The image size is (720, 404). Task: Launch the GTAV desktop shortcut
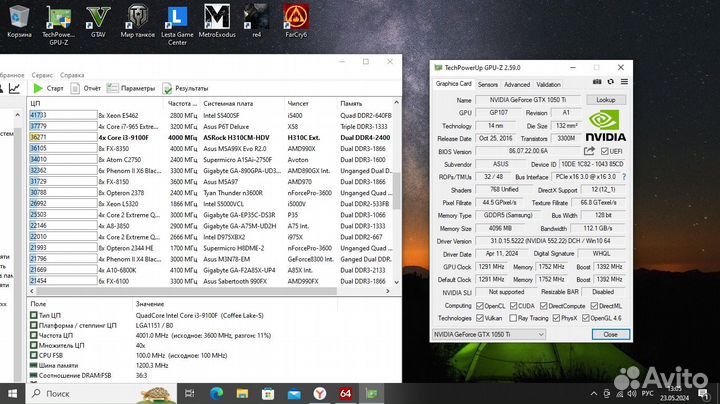[x=98, y=20]
